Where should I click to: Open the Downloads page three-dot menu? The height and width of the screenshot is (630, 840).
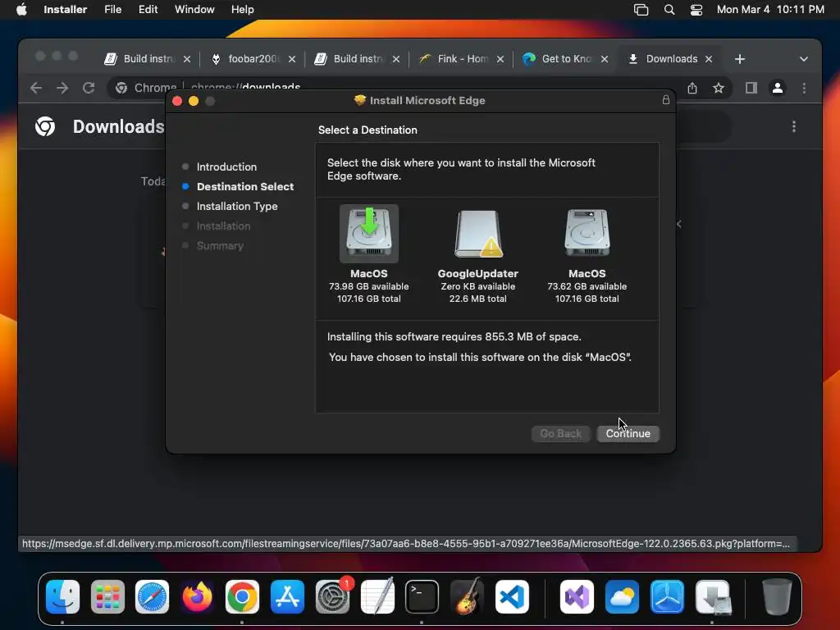click(x=794, y=126)
